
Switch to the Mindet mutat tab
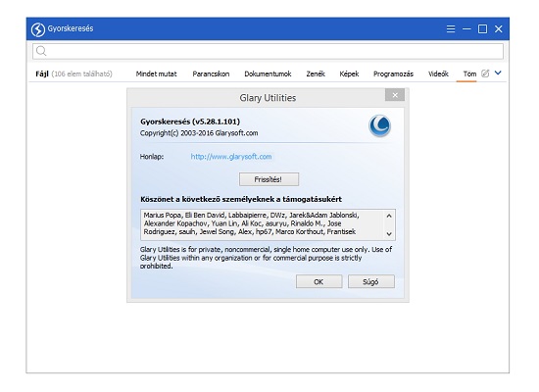tap(156, 73)
